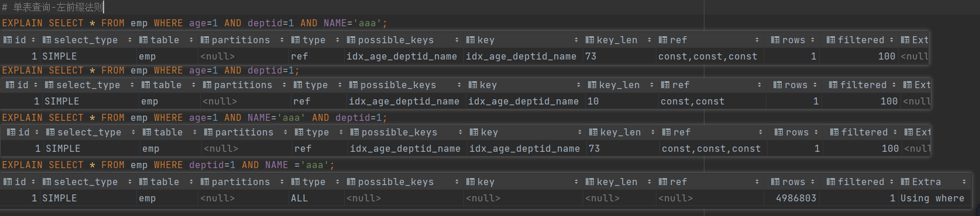The height and width of the screenshot is (216, 980).
Task: Sort first result by id using sort arrows
Action: click(33, 40)
